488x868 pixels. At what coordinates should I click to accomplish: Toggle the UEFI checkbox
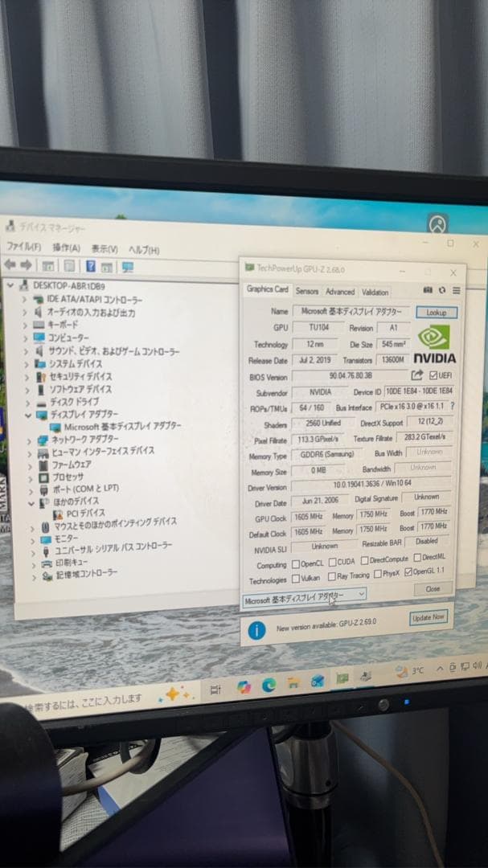[x=433, y=375]
